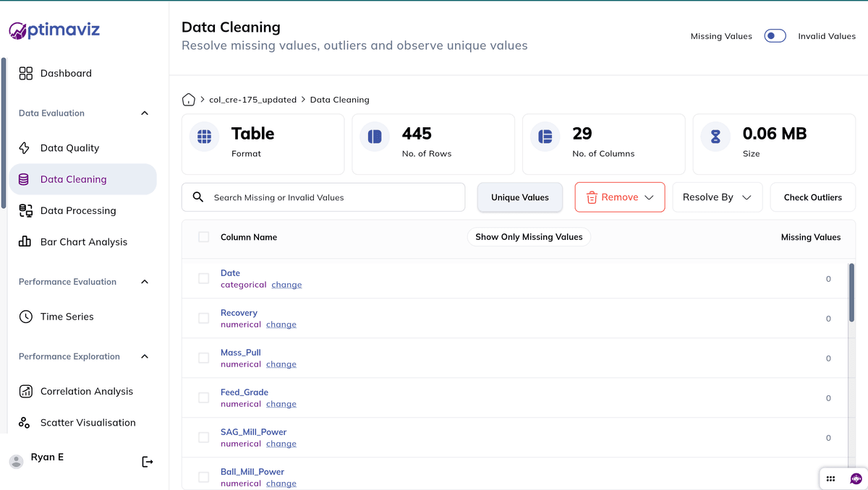Viewport: 868px width, 490px height.
Task: Open the Remove dropdown
Action: pyautogui.click(x=620, y=197)
